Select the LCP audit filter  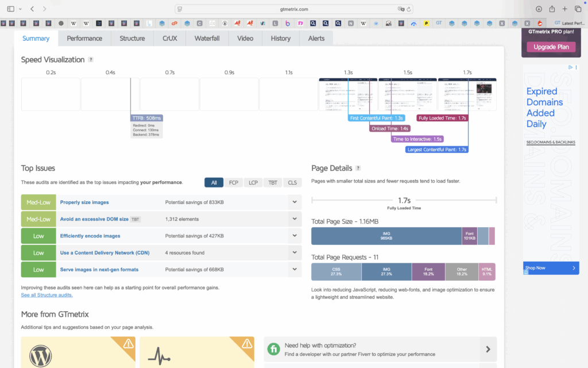(x=253, y=182)
